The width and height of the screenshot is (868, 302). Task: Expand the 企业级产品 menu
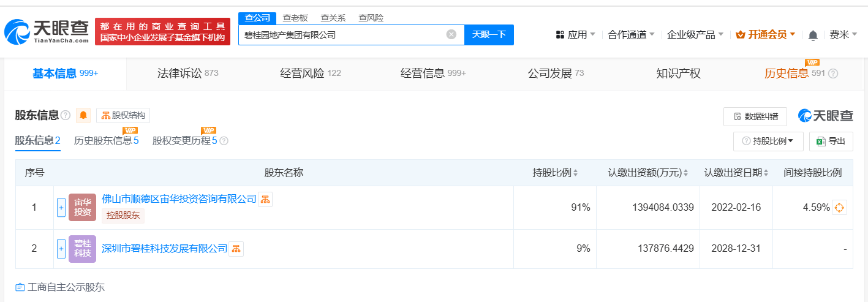coord(695,35)
